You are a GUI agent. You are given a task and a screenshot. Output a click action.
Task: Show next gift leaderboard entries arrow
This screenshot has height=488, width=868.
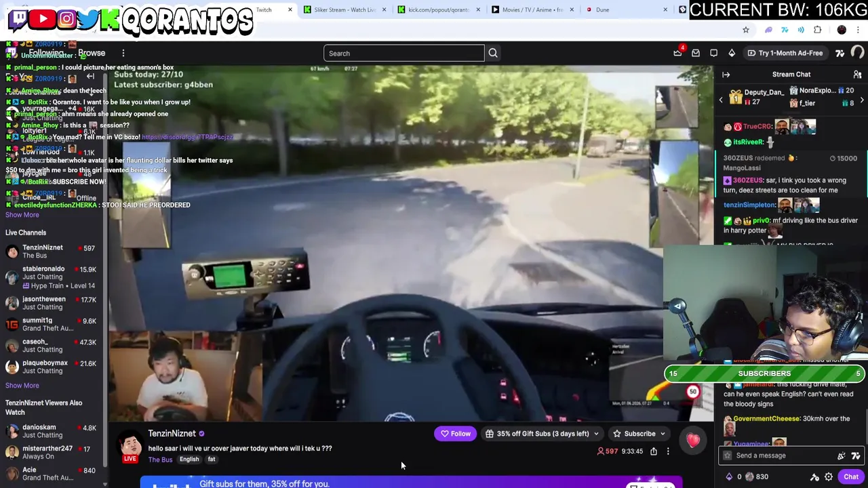point(861,100)
